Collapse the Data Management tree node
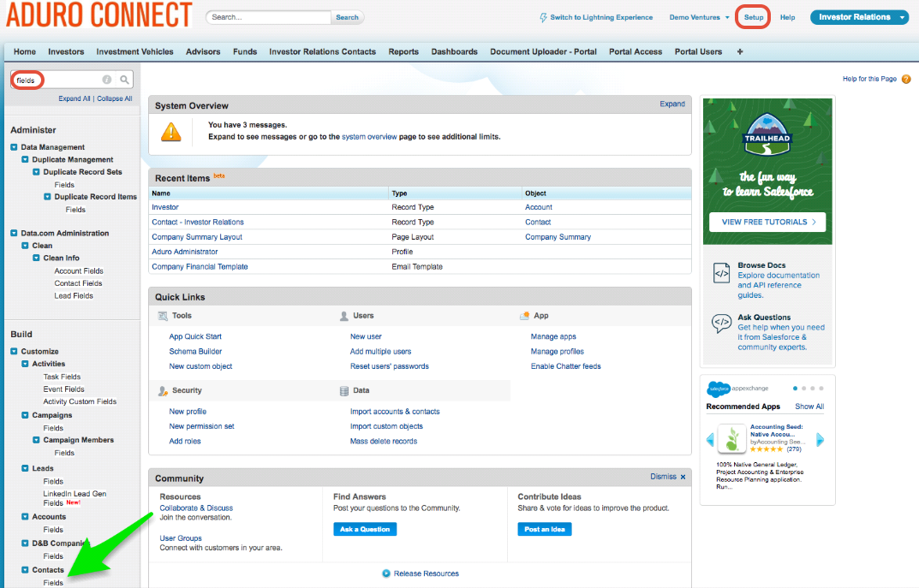This screenshot has height=588, width=919. coord(14,147)
